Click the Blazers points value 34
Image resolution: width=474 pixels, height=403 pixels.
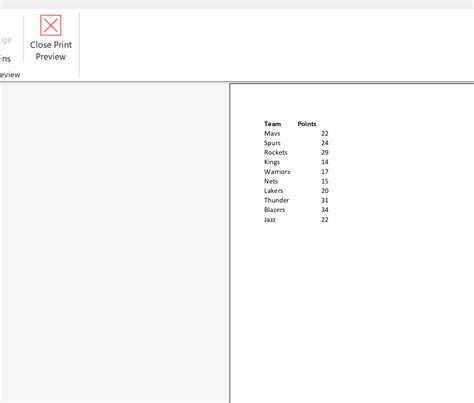(x=325, y=210)
